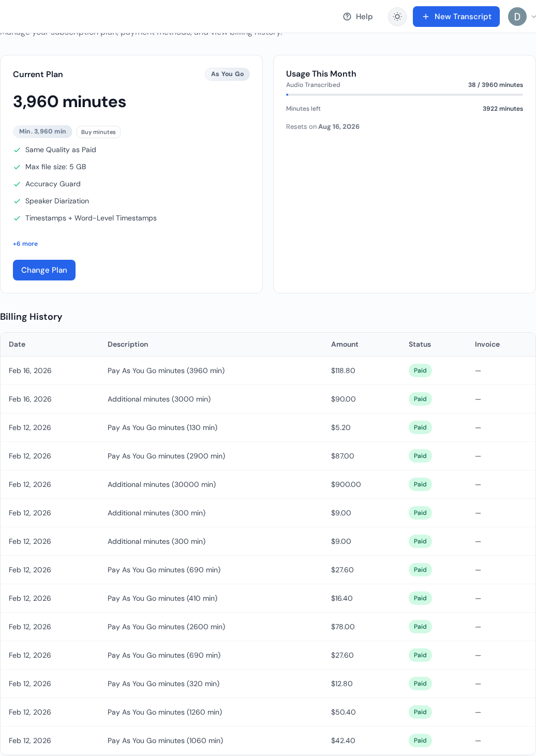The height and width of the screenshot is (756, 536).
Task: Start a New Transcript
Action: (456, 17)
